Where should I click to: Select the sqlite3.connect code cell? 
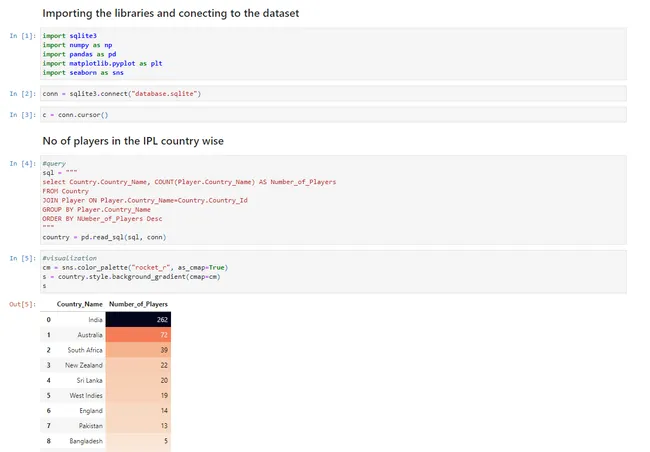[333, 94]
